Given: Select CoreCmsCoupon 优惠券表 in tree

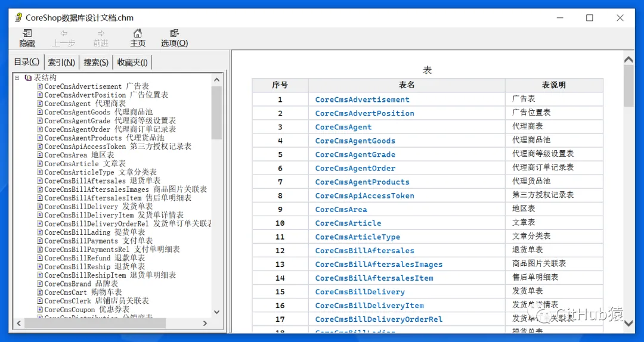Looking at the screenshot, I should 86,310.
